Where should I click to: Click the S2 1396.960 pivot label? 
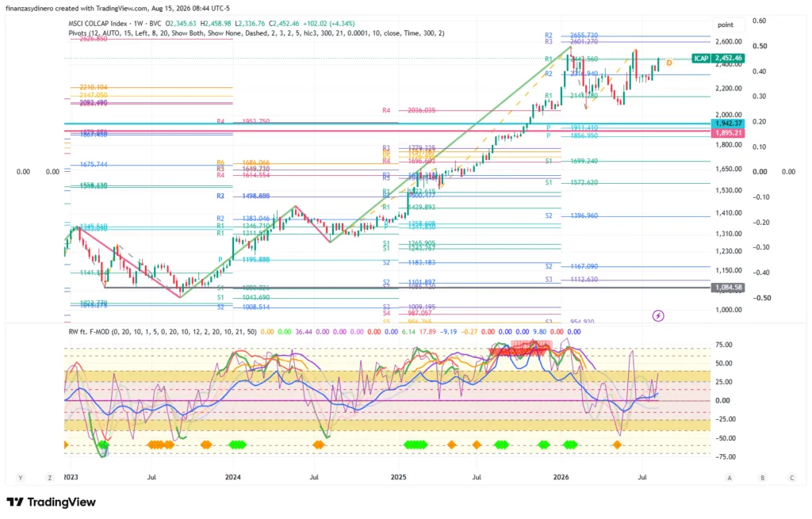(x=571, y=216)
